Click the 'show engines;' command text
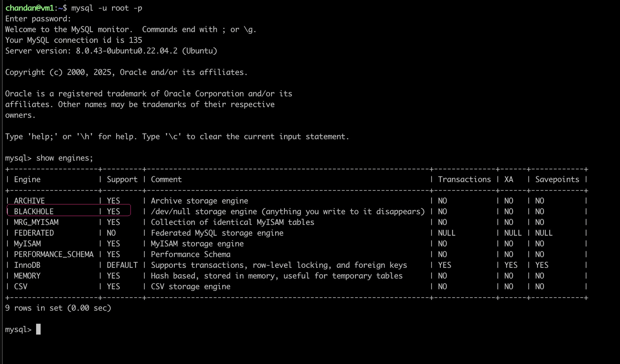 tap(65, 158)
